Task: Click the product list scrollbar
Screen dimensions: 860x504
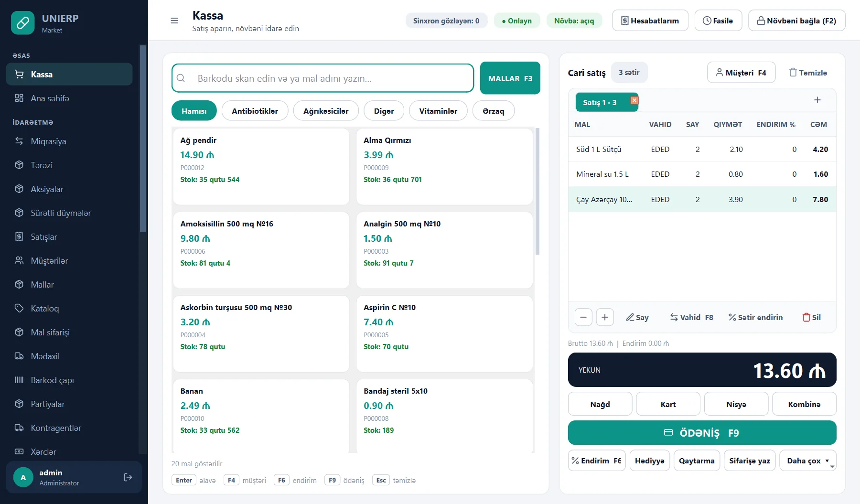Action: click(x=537, y=191)
